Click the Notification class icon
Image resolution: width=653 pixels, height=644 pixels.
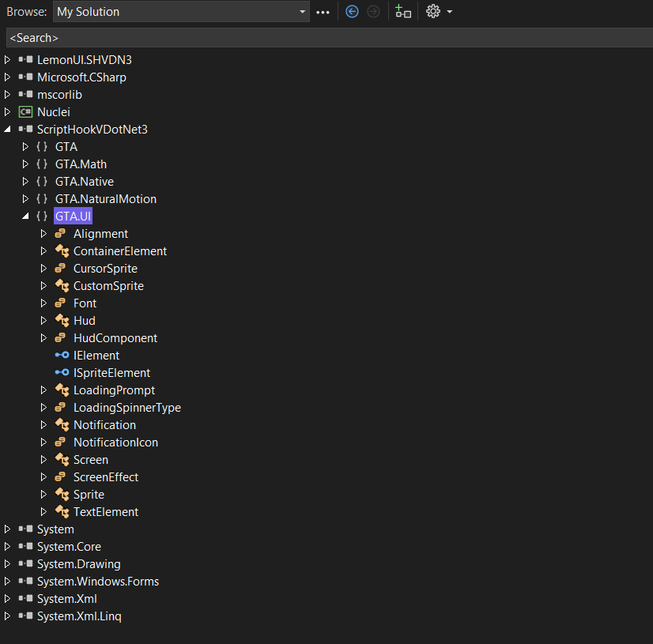[62, 425]
